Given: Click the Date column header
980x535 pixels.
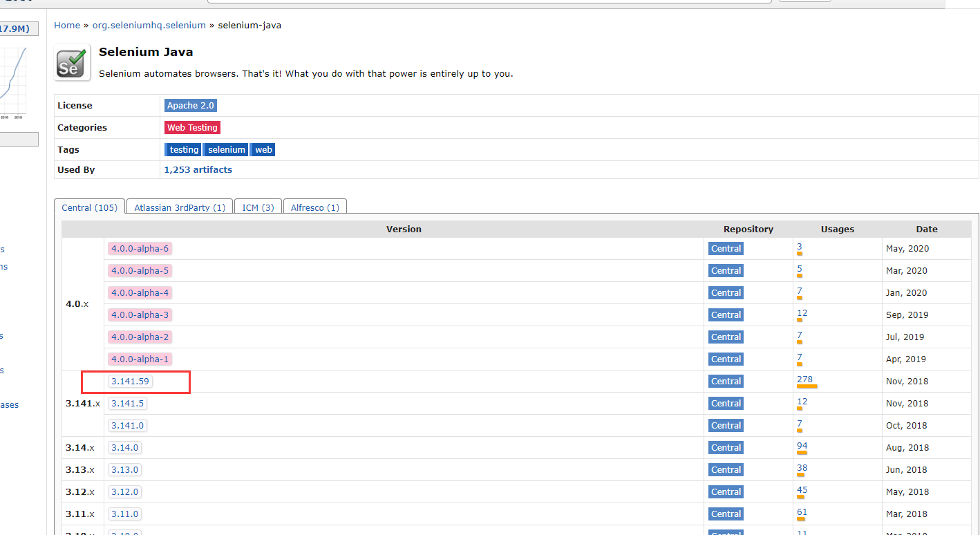Looking at the screenshot, I should 927,229.
